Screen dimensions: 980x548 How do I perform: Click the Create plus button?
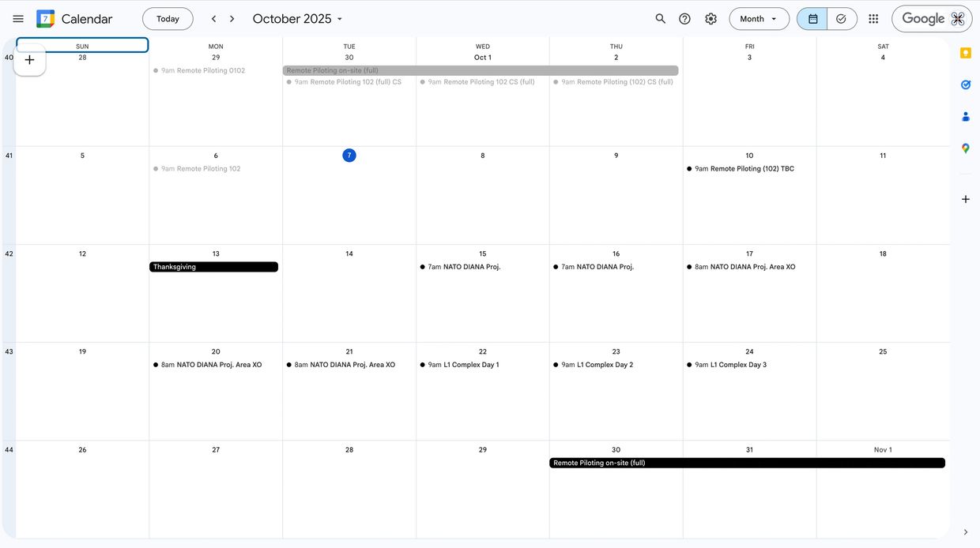click(x=30, y=60)
